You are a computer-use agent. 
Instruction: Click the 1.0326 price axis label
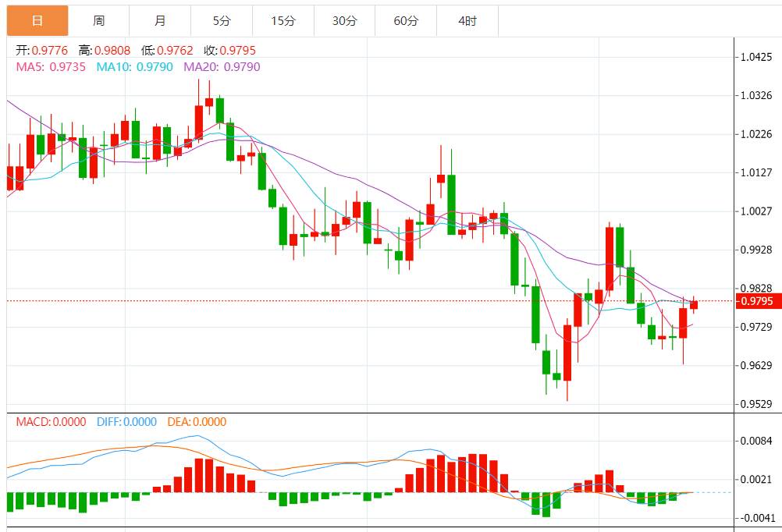pos(756,95)
